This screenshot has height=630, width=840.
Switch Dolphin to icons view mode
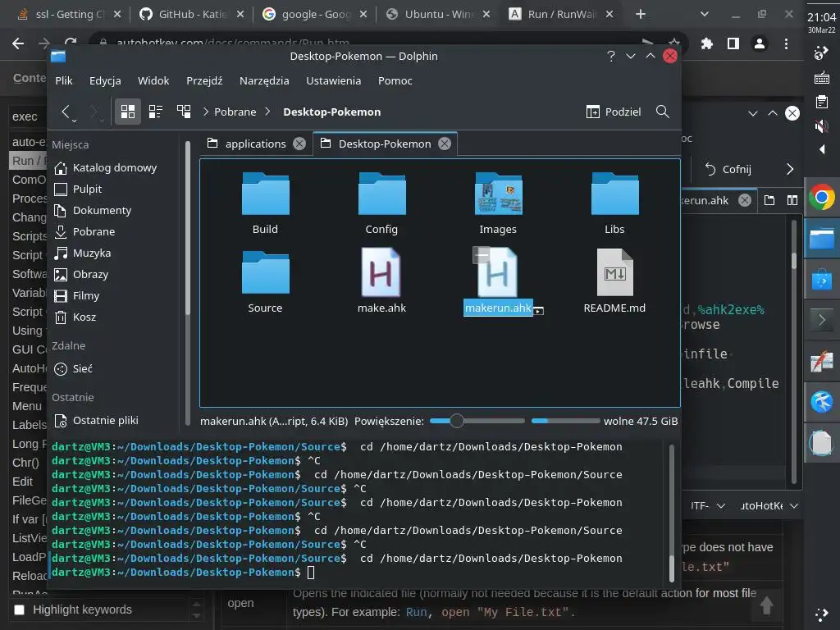pos(127,112)
